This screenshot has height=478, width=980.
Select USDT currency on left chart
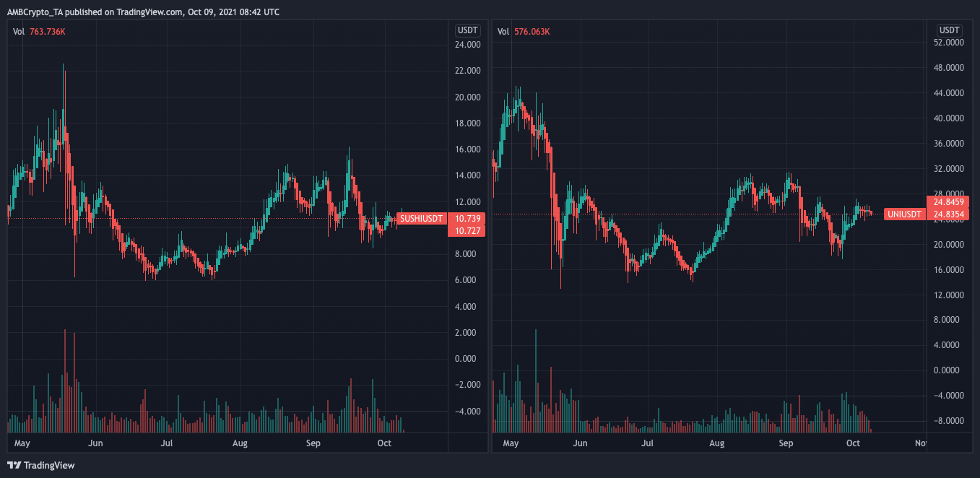[x=467, y=30]
